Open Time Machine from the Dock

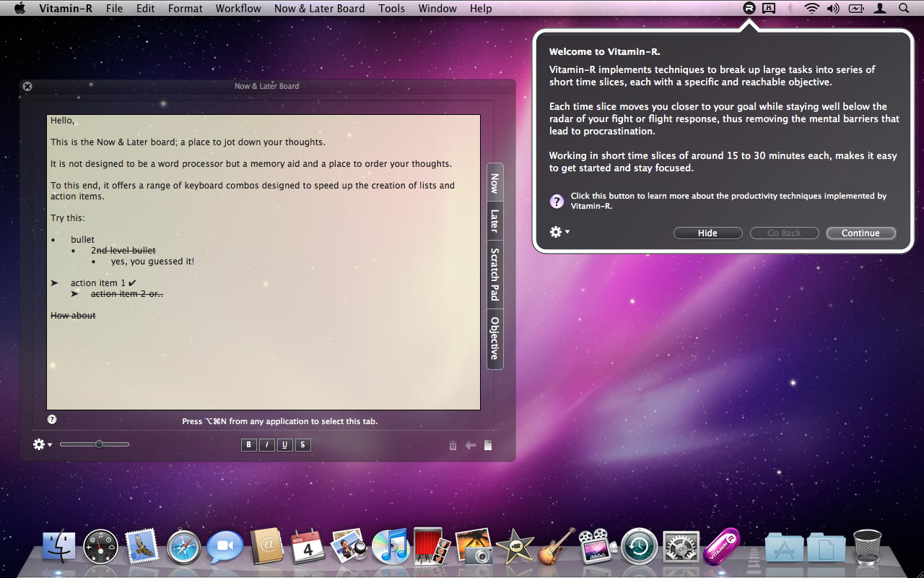639,547
